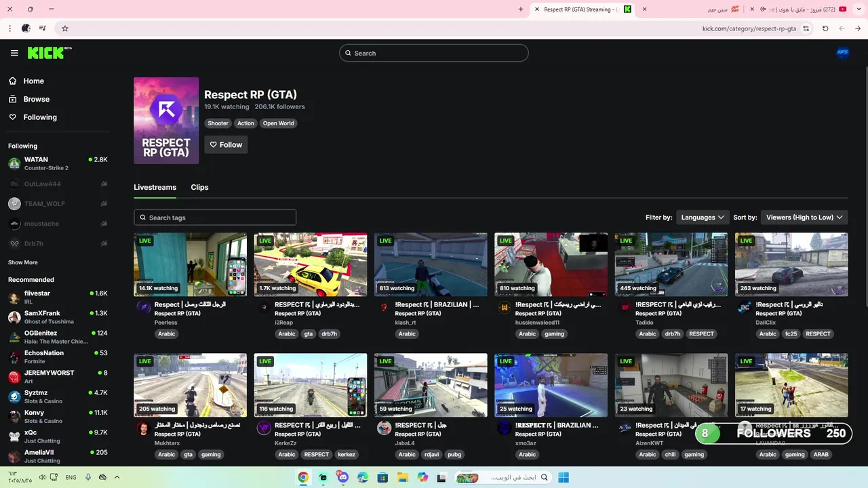This screenshot has width=868, height=488.
Task: Click the pubg tag under JabaL4
Action: (454, 454)
